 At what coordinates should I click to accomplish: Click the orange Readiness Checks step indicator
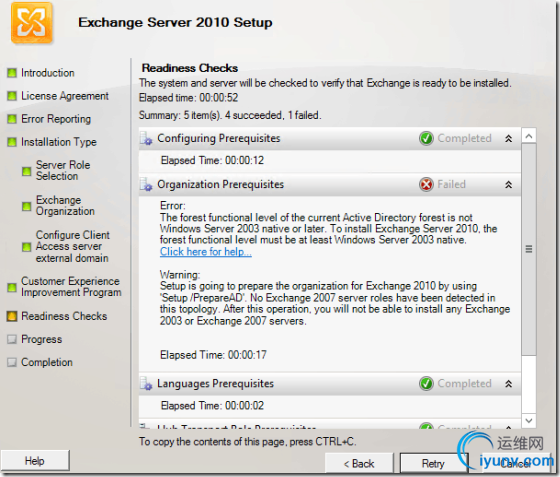pos(12,316)
